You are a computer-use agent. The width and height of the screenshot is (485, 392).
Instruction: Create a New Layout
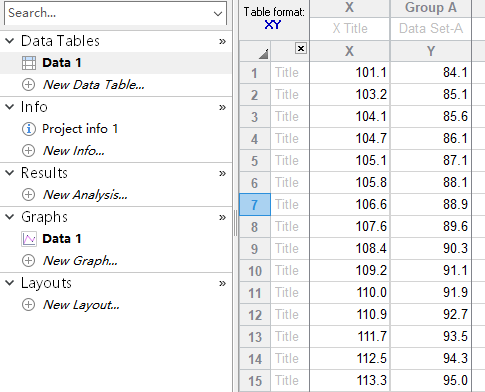[81, 305]
